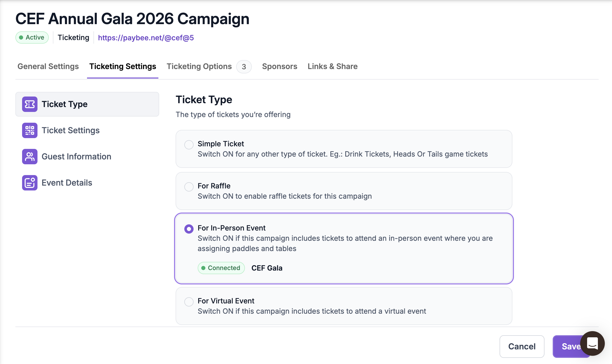
Task: Switch to the General Settings tab
Action: [x=48, y=66]
